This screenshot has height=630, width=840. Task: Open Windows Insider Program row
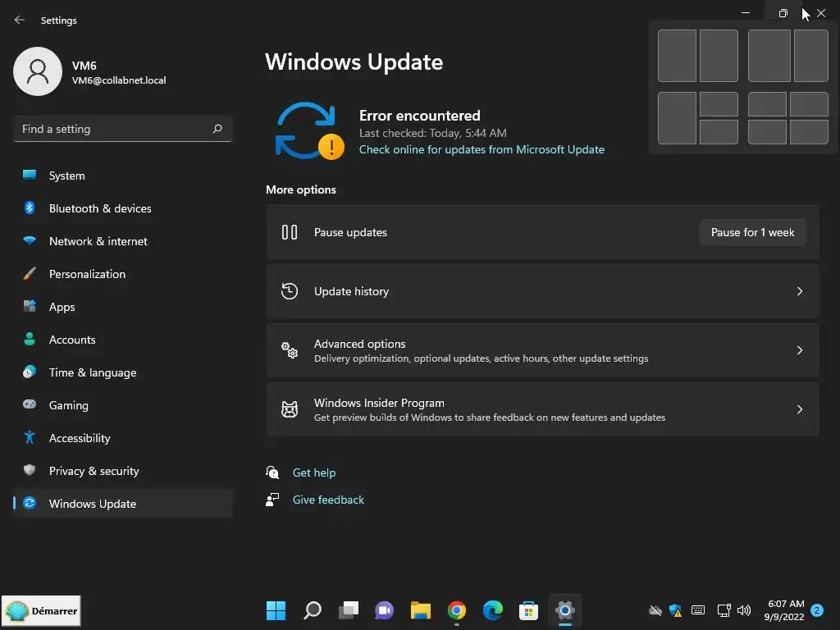[x=543, y=409]
